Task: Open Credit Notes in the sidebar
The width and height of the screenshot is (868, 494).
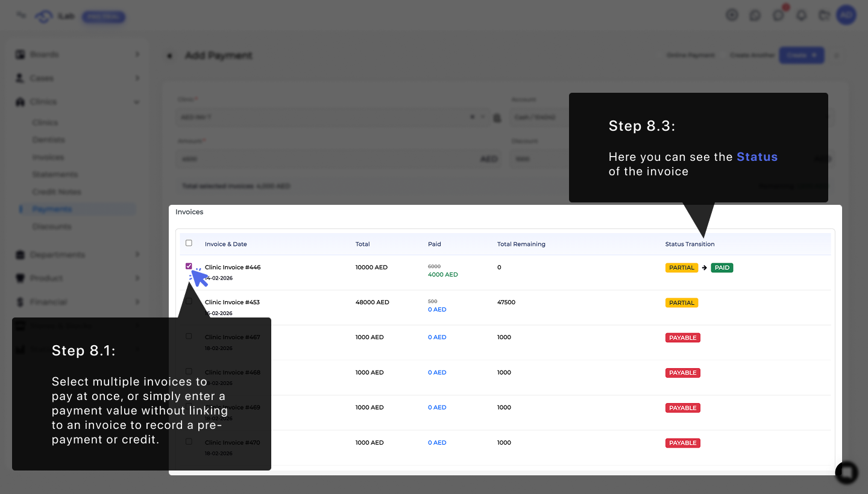Action: click(57, 192)
